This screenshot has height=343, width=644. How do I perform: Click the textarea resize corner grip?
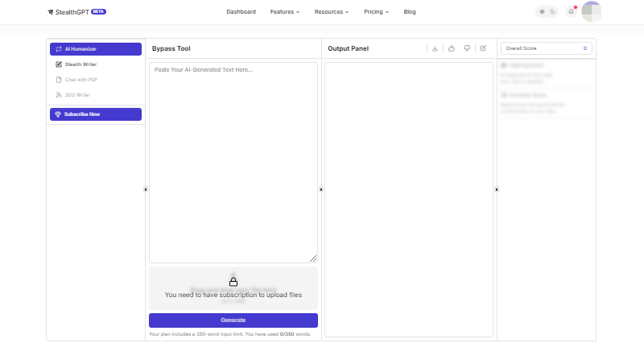(x=313, y=258)
